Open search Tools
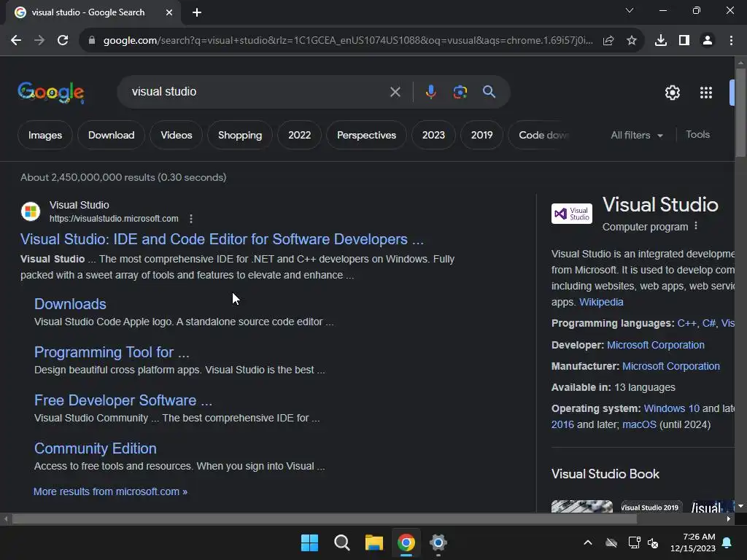 tap(697, 135)
